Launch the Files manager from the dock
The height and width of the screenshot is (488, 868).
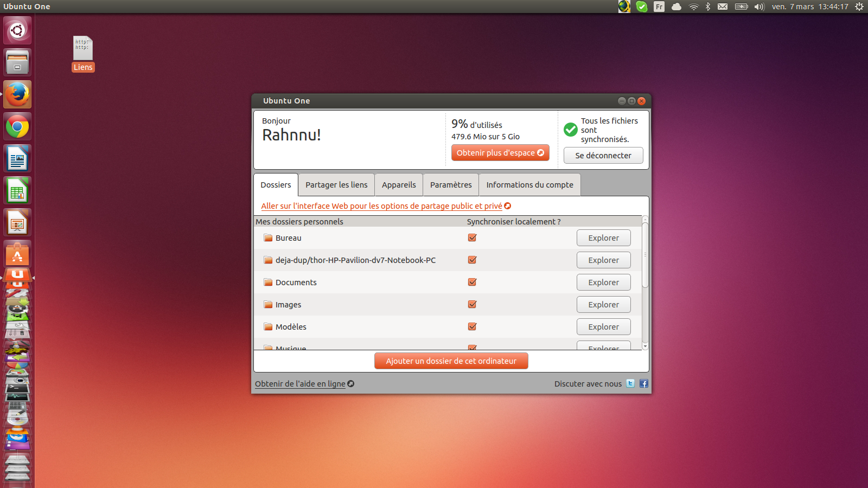tap(17, 62)
